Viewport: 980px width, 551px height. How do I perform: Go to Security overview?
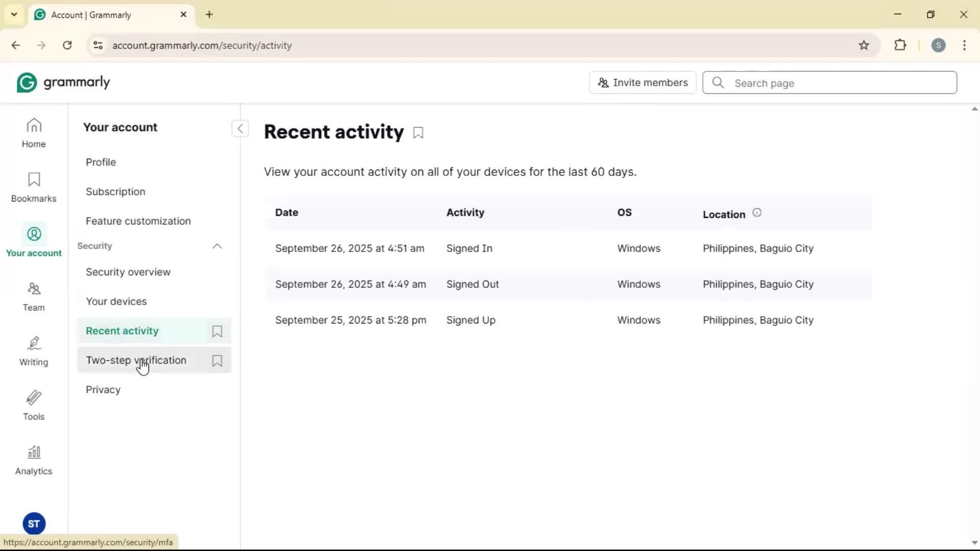point(128,272)
